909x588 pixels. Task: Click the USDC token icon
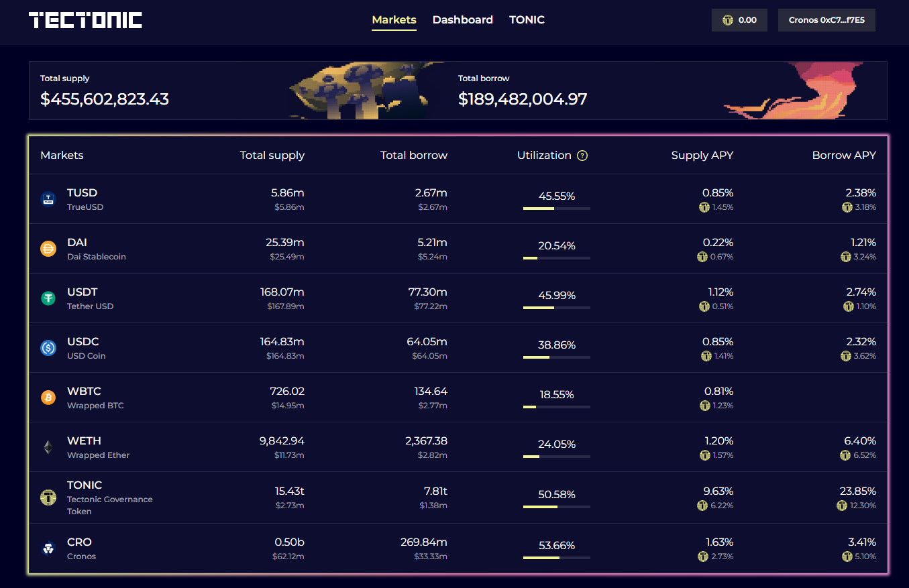point(48,348)
